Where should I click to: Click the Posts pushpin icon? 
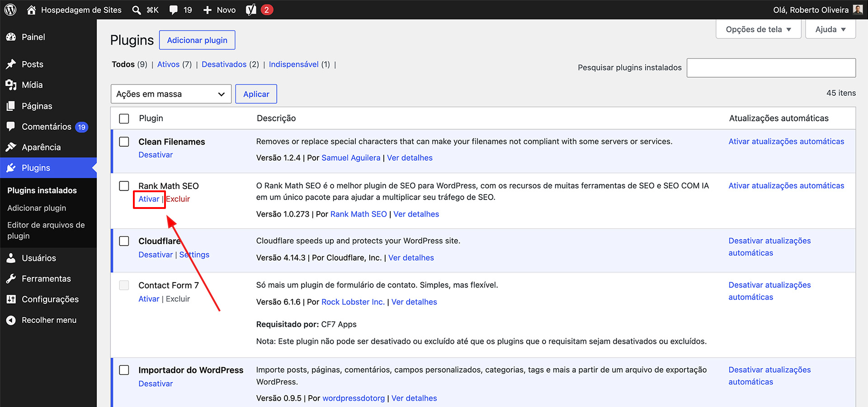(11, 64)
